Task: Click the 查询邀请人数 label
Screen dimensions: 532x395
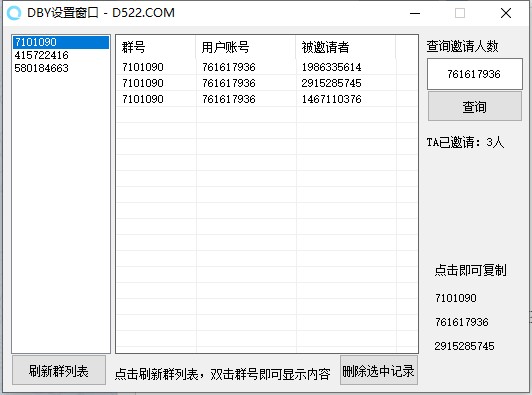Action: [x=462, y=46]
